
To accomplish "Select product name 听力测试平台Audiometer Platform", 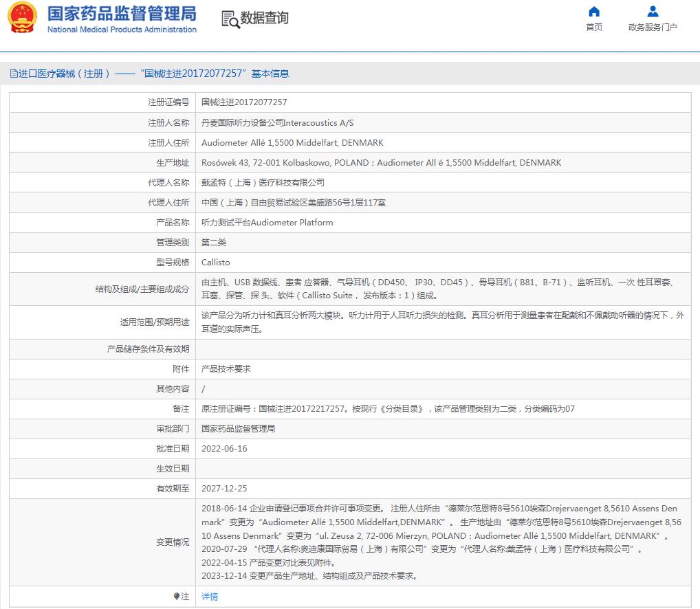I will pos(267,222).
